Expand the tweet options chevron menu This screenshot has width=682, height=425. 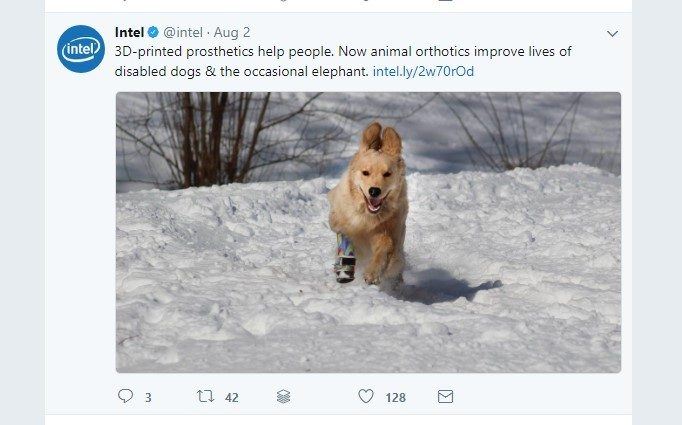[x=613, y=33]
